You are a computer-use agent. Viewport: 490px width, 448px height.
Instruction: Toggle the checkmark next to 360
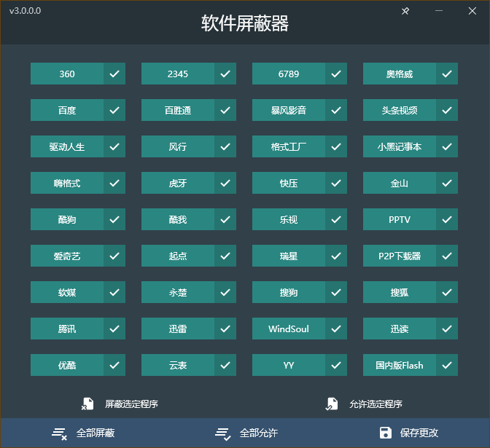(x=114, y=74)
